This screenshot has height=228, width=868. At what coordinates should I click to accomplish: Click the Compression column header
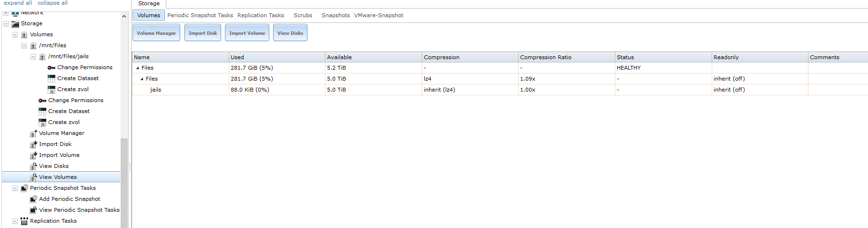pos(470,57)
